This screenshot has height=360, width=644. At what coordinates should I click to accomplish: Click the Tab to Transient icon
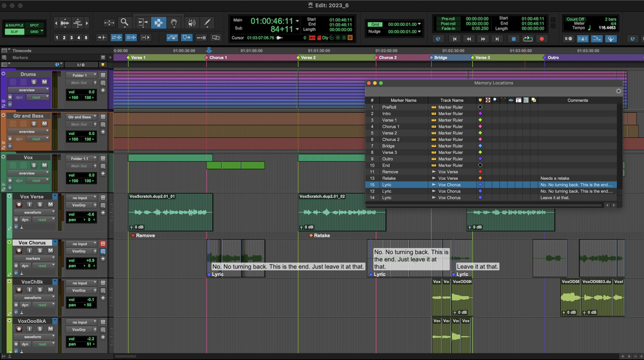[102, 38]
